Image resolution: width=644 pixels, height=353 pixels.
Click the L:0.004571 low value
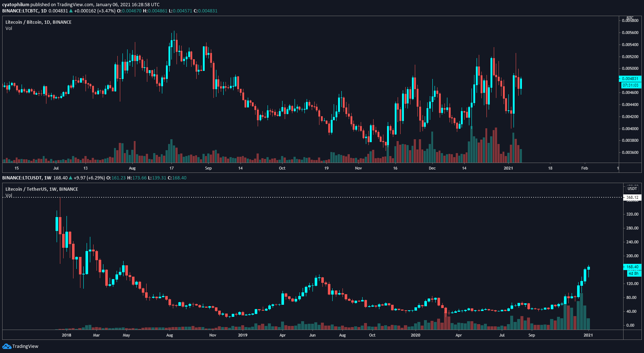[180, 11]
